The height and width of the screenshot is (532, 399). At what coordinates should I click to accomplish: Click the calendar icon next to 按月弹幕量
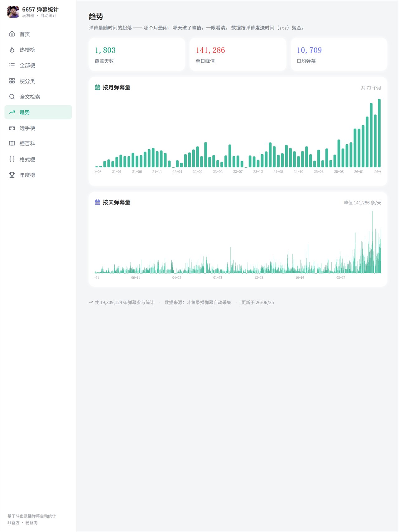[98, 87]
